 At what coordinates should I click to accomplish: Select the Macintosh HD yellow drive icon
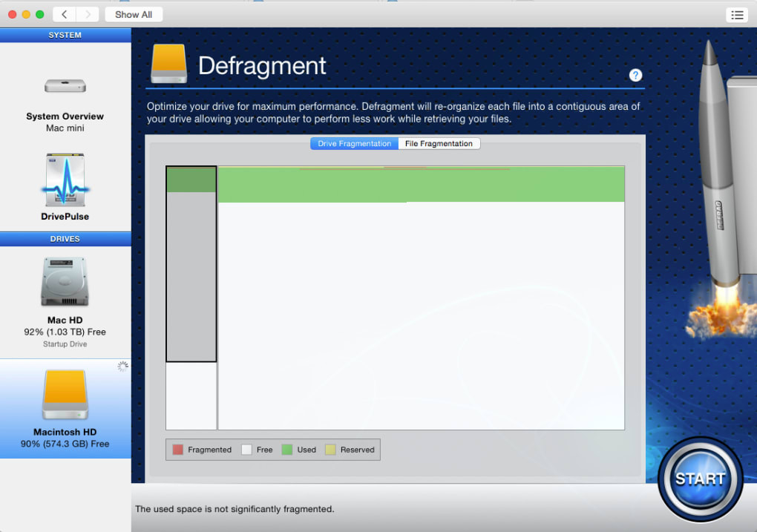point(65,395)
